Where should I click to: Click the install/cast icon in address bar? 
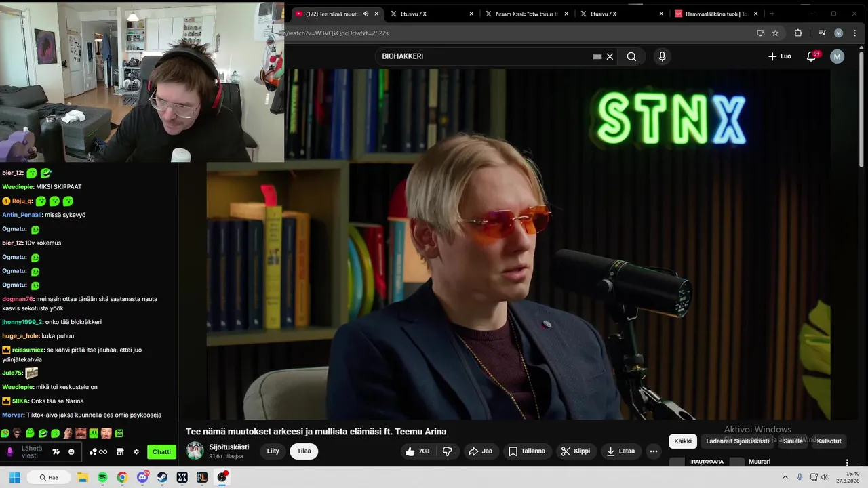761,33
